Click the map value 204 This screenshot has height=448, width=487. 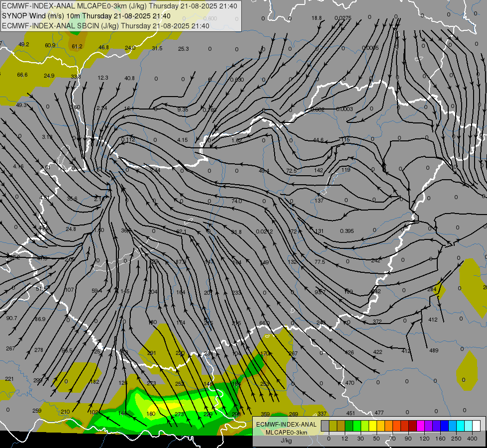pyautogui.click(x=153, y=292)
